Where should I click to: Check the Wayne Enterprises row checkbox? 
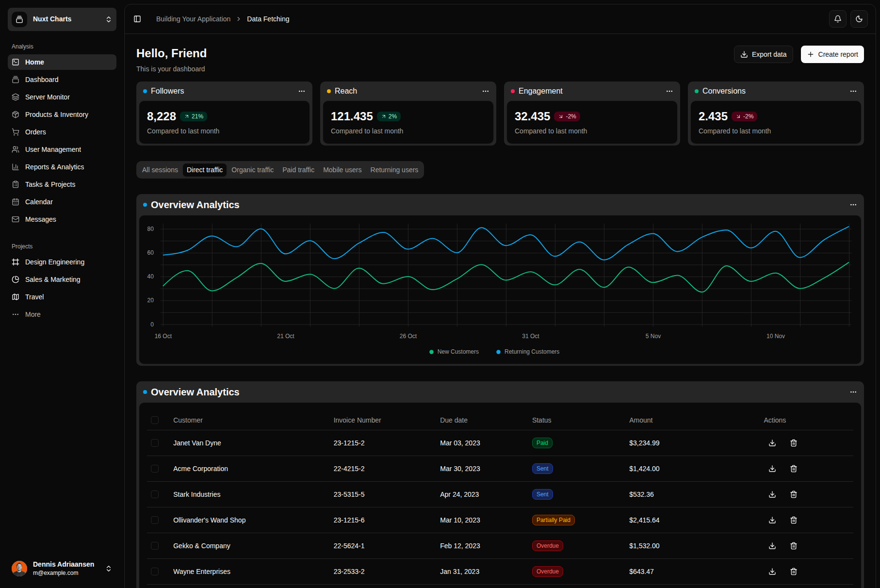click(x=155, y=572)
